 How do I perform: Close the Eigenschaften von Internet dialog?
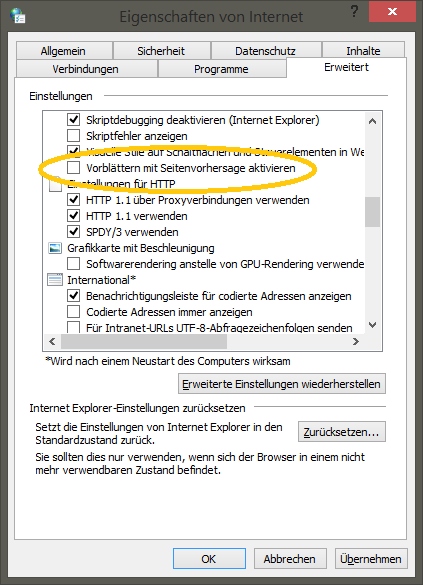(x=392, y=12)
